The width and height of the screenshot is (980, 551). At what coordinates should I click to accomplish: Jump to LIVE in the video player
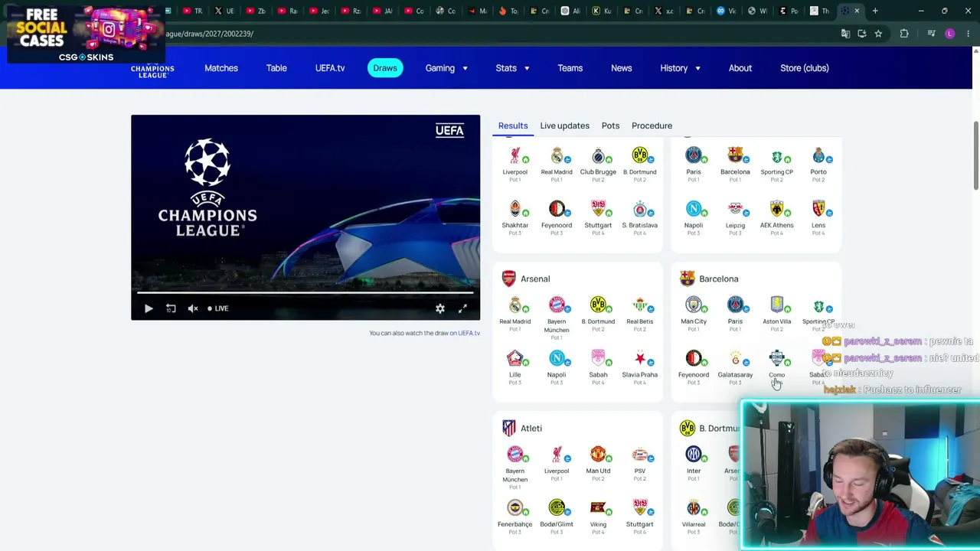[x=218, y=308]
